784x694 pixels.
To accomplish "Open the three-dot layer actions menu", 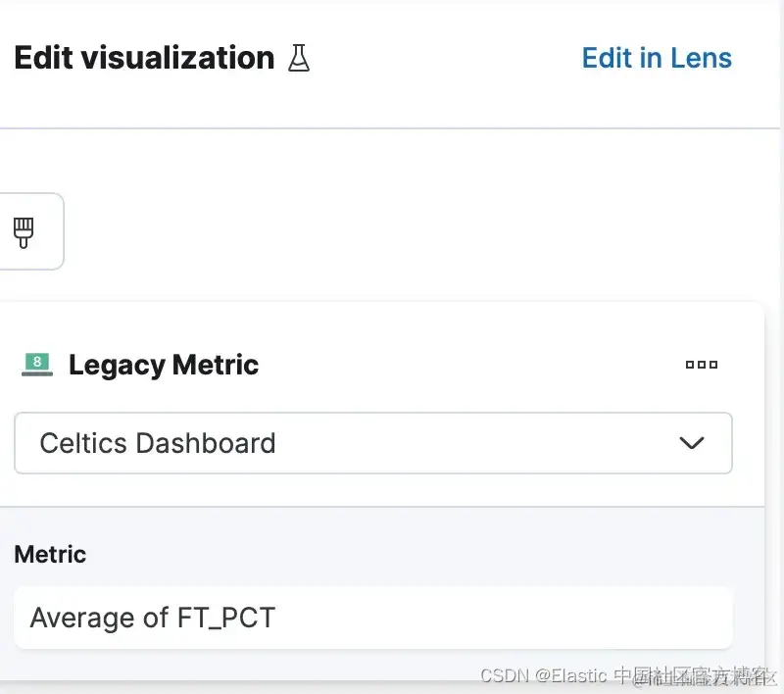I will (701, 365).
